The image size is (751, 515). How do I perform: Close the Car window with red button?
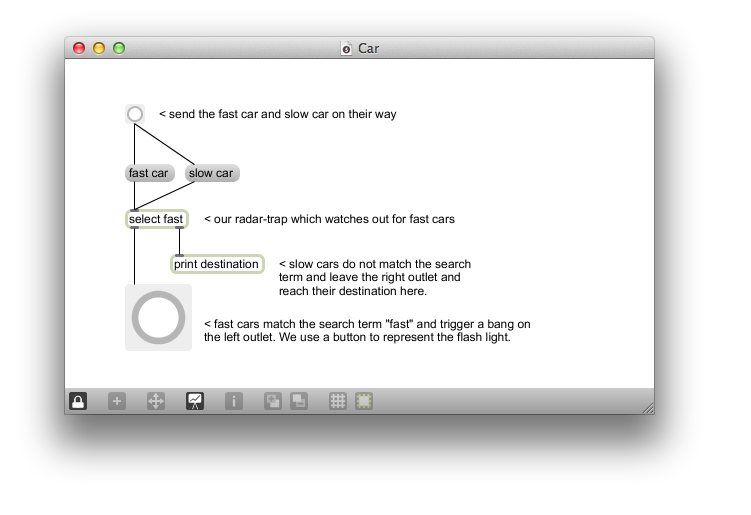(79, 48)
